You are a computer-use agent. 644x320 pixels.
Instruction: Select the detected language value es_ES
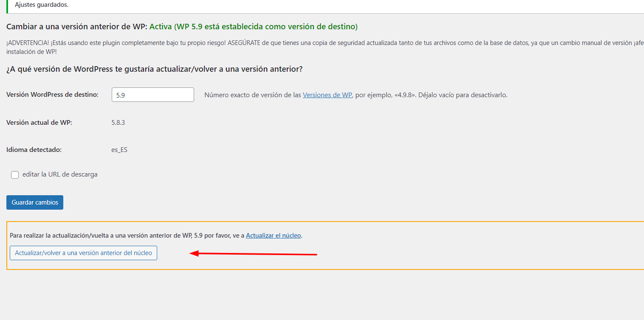coord(119,150)
